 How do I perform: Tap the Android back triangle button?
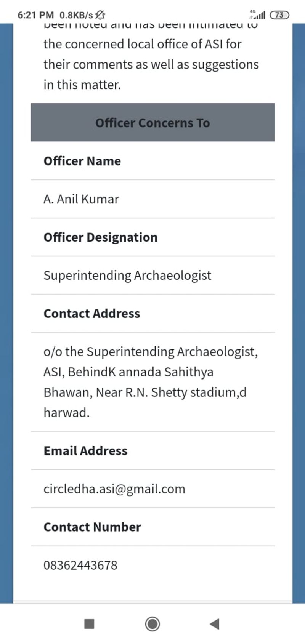tap(215, 624)
